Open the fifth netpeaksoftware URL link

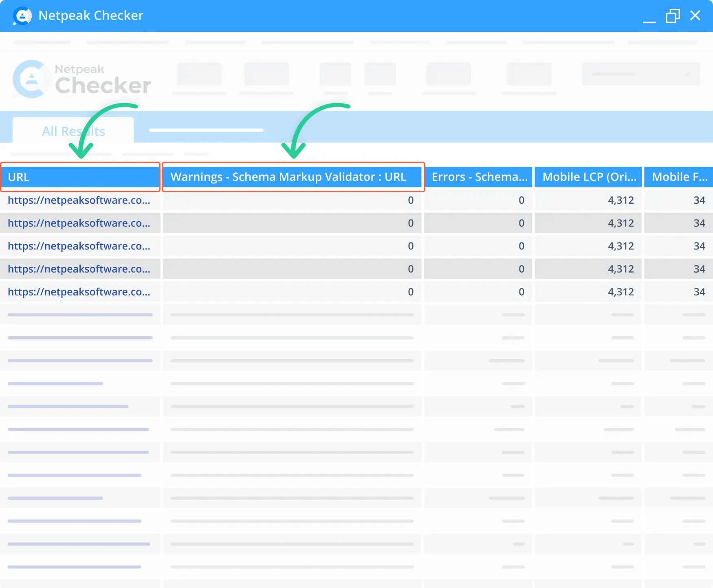tap(79, 292)
